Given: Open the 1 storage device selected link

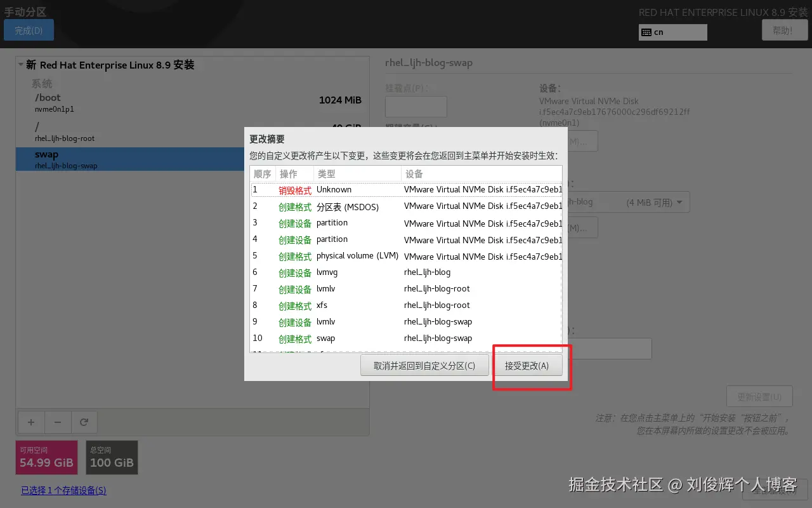Looking at the screenshot, I should click(x=63, y=490).
